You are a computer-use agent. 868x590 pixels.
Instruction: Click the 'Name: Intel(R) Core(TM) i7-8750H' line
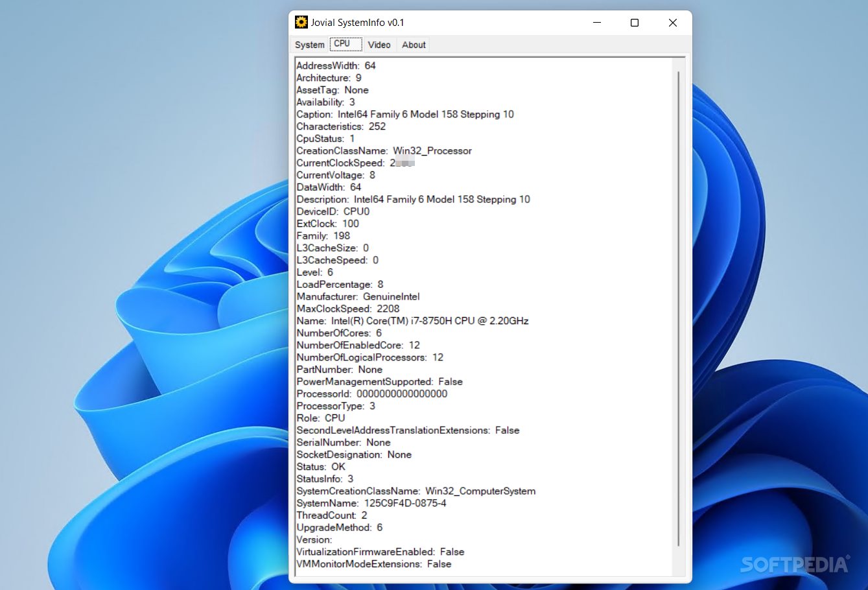[412, 321]
